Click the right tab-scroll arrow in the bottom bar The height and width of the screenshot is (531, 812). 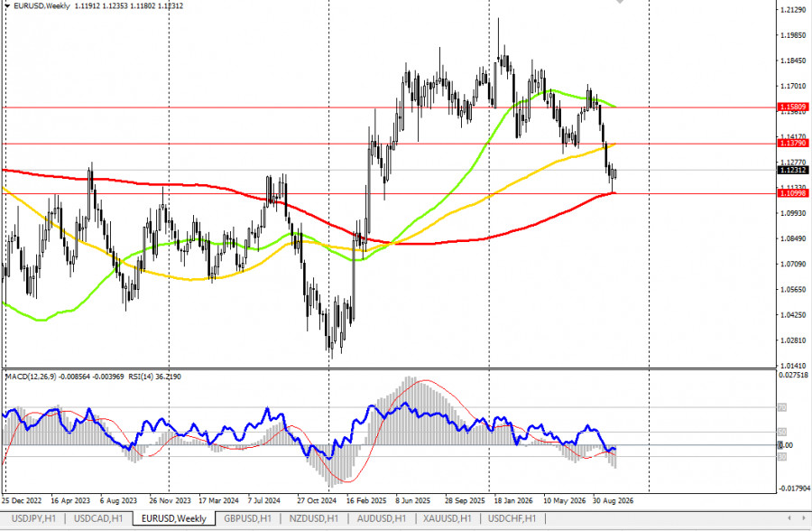(x=804, y=518)
